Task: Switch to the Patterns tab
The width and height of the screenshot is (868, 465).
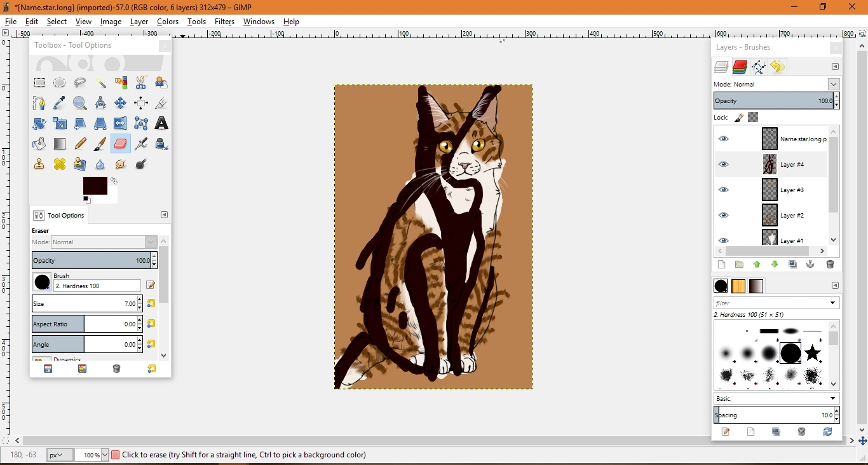Action: (x=738, y=286)
